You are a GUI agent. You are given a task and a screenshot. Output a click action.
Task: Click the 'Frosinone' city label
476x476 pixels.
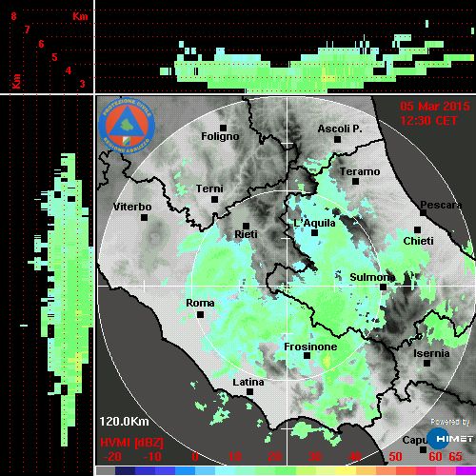point(310,347)
